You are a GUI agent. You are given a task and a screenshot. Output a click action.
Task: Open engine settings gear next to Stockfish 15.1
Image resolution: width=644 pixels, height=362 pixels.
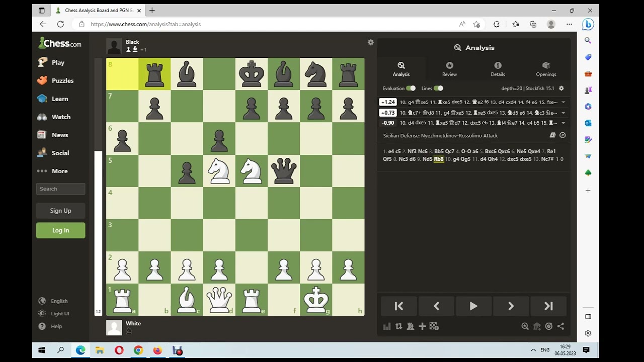pos(561,88)
